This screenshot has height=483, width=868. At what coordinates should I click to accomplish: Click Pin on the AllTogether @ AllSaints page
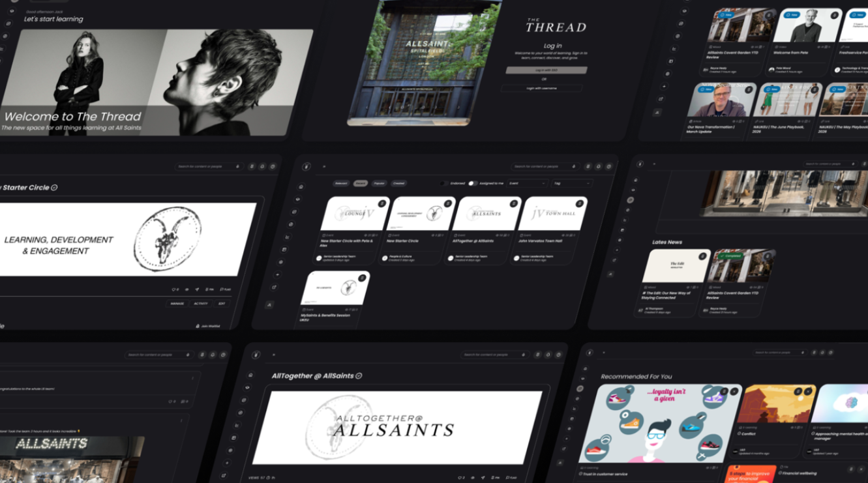pos(496,478)
